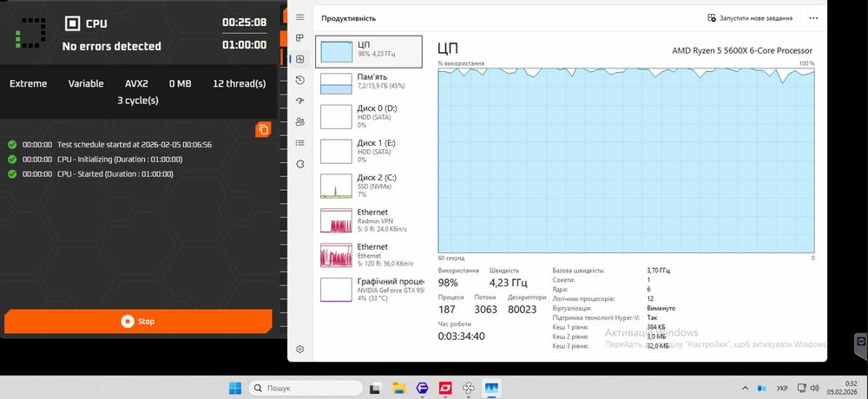Image resolution: width=868 pixels, height=399 pixels.
Task: Click the '12 thread(s)' label
Action: click(x=240, y=83)
